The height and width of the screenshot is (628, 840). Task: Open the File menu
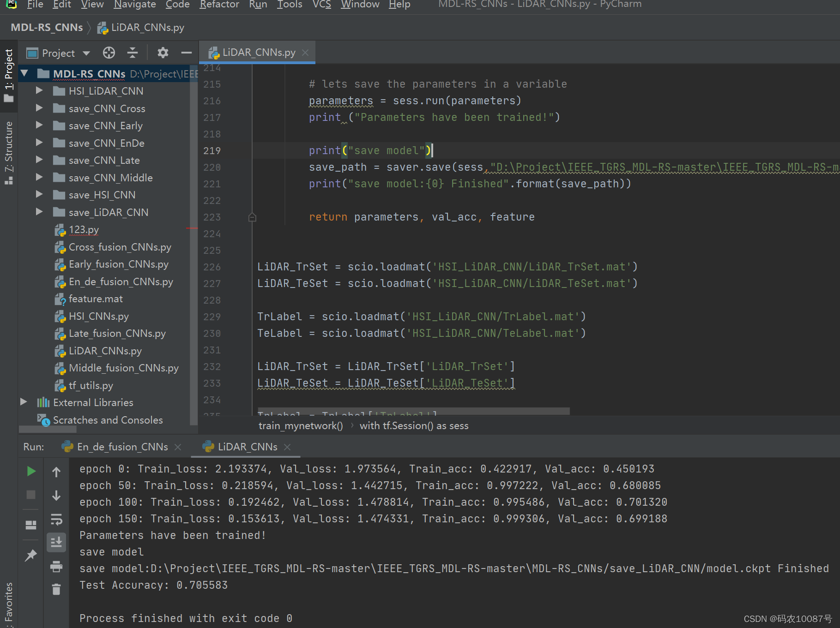coord(35,5)
